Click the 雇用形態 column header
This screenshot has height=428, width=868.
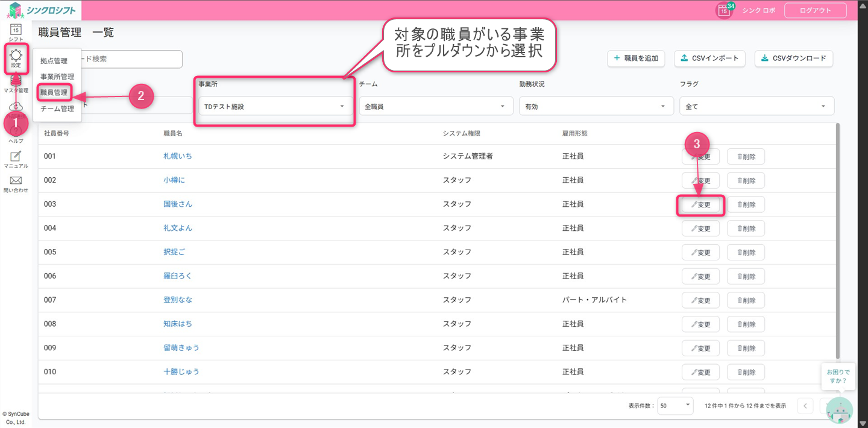[574, 133]
